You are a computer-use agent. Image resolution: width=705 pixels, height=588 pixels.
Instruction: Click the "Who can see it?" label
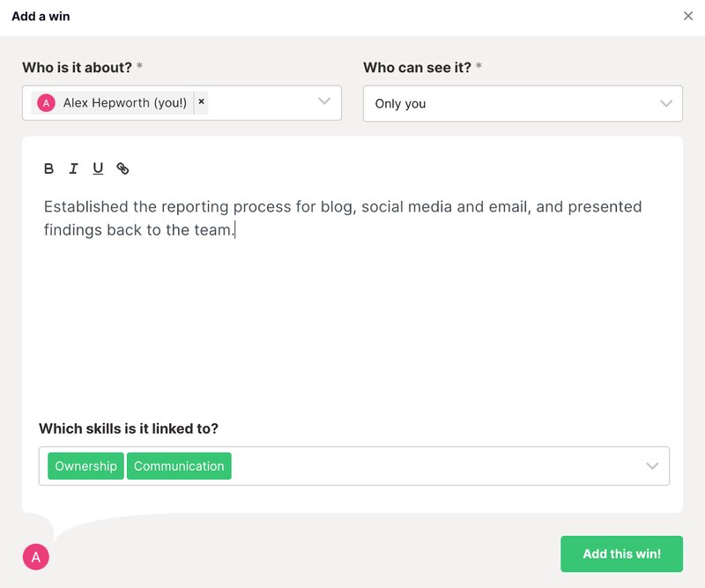point(418,67)
